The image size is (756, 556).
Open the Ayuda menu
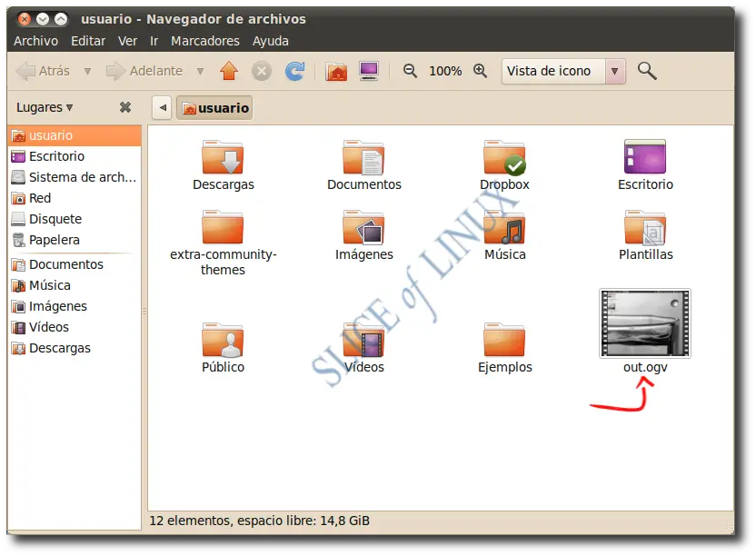pos(271,41)
